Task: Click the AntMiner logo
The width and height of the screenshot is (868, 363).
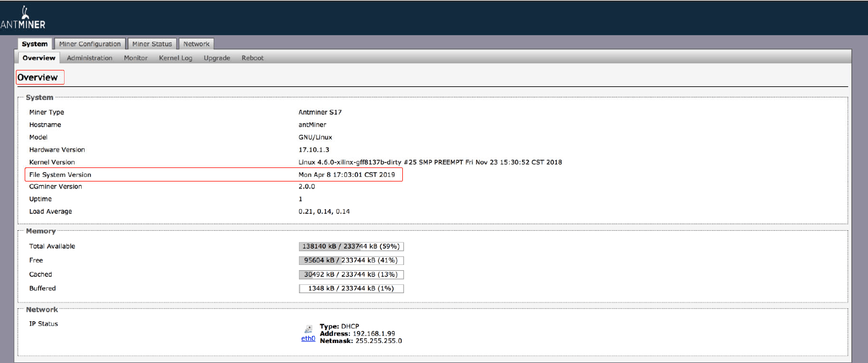Action: pos(22,18)
